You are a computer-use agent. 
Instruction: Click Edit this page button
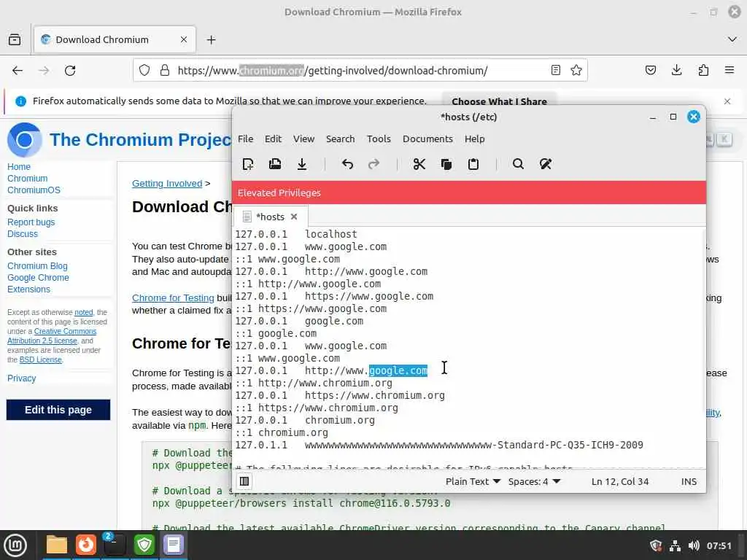pyautogui.click(x=58, y=410)
